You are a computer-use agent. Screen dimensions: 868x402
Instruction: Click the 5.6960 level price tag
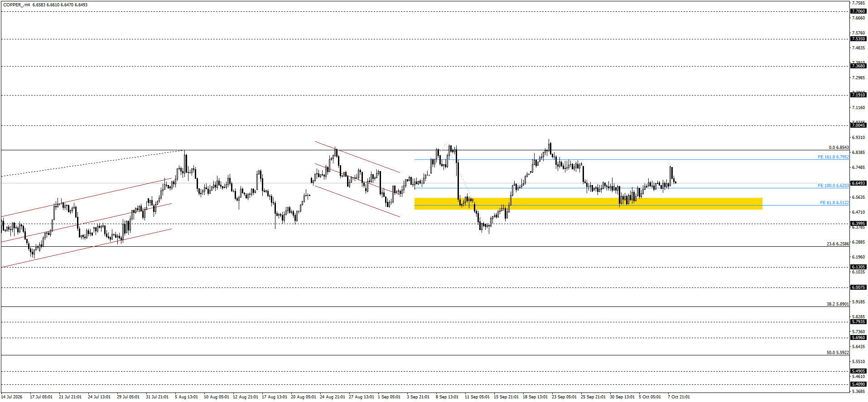(x=858, y=338)
